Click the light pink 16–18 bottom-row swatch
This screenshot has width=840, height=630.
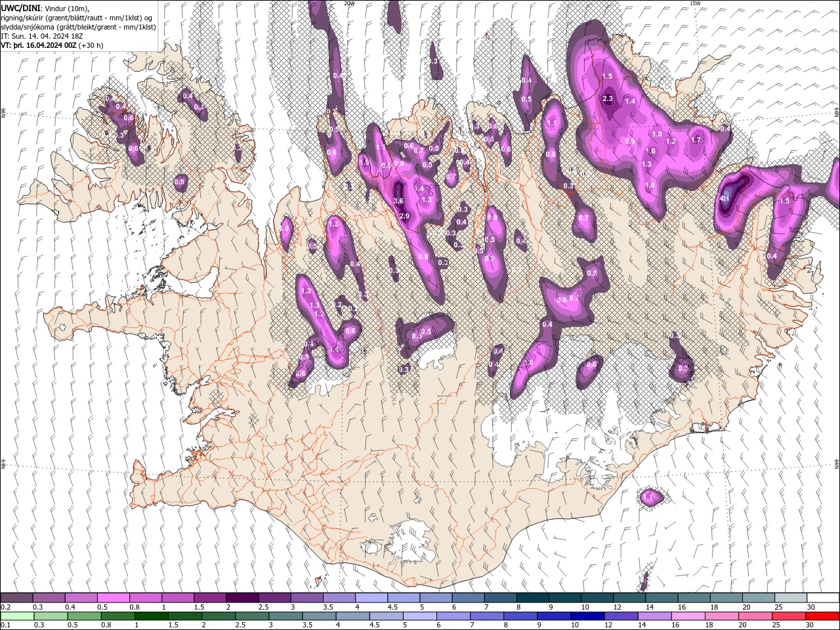click(x=688, y=616)
